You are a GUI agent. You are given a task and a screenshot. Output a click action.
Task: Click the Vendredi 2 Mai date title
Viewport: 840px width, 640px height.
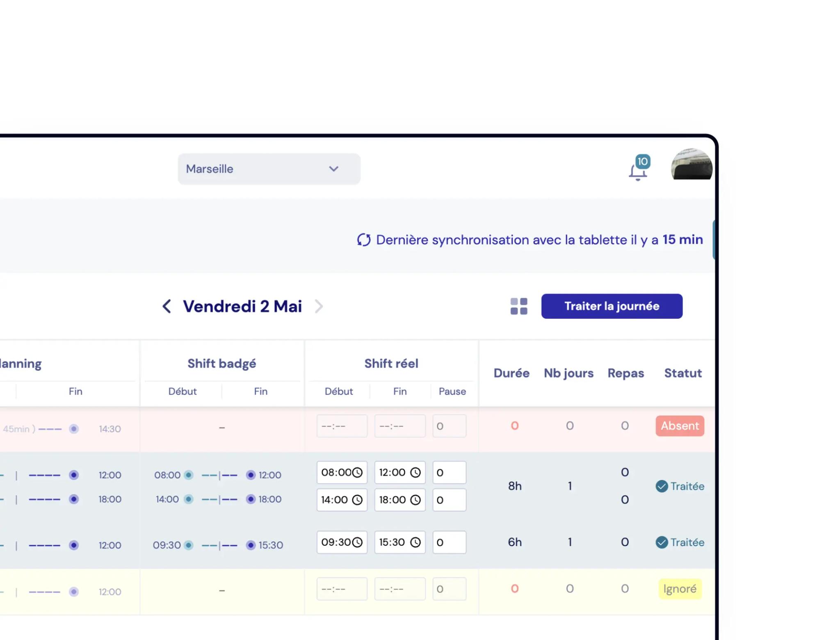[x=242, y=306]
